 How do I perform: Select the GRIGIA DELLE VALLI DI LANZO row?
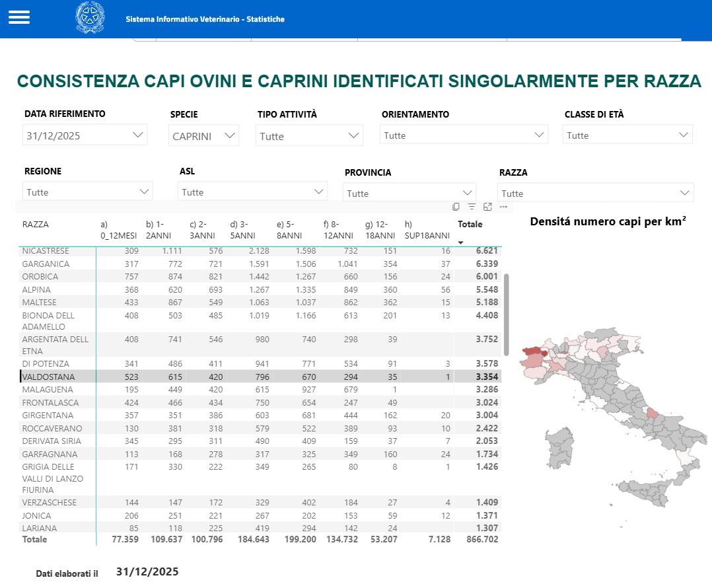coord(260,478)
